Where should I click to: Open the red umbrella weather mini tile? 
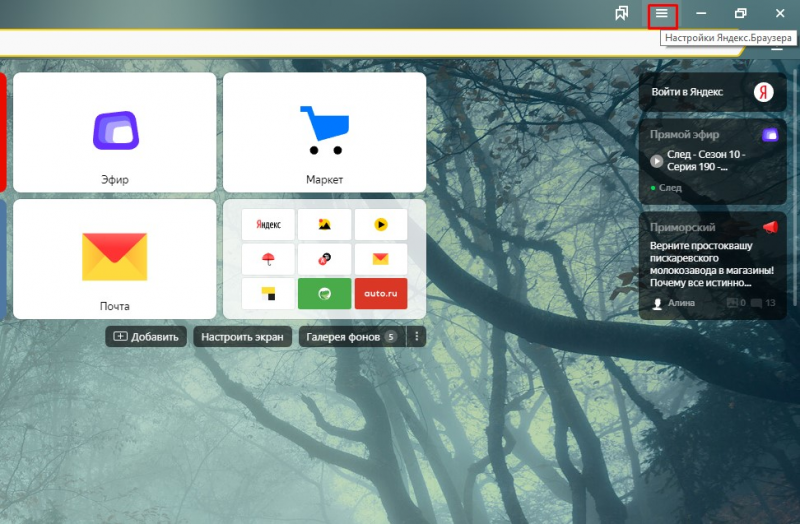click(x=268, y=259)
